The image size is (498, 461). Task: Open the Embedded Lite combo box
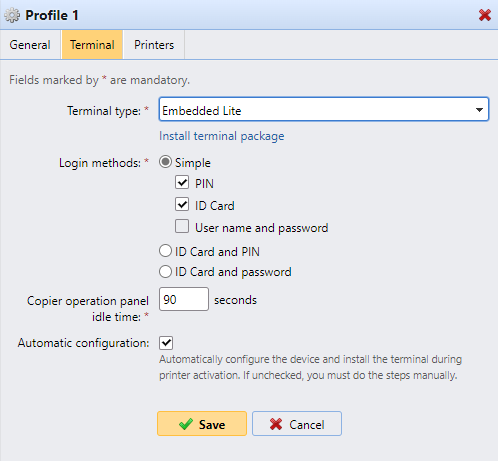[x=324, y=109]
